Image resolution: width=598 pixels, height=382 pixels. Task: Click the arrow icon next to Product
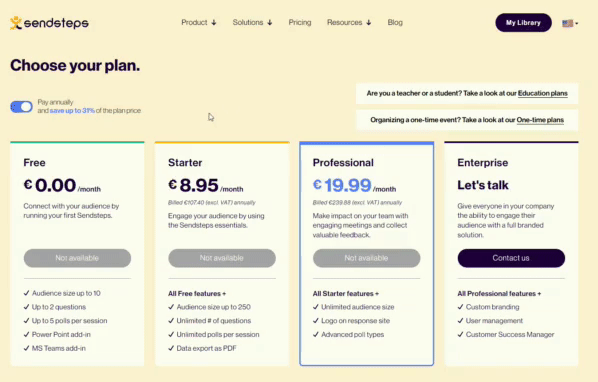(214, 22)
